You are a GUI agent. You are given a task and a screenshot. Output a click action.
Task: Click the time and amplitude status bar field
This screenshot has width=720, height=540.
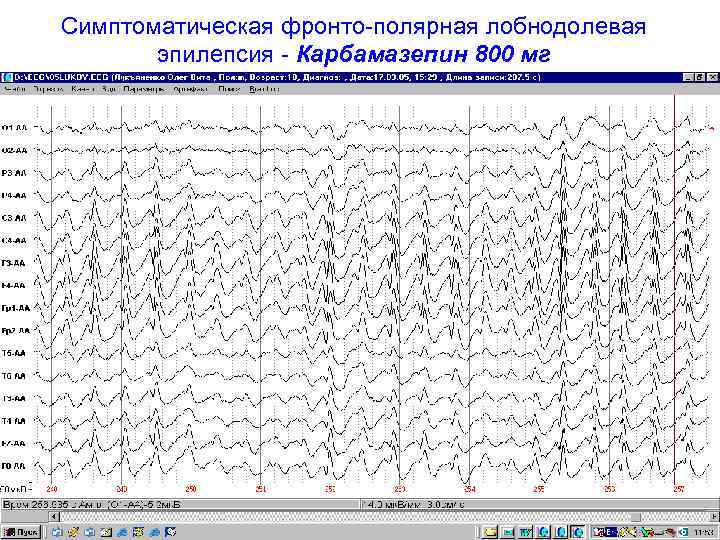coord(180,505)
